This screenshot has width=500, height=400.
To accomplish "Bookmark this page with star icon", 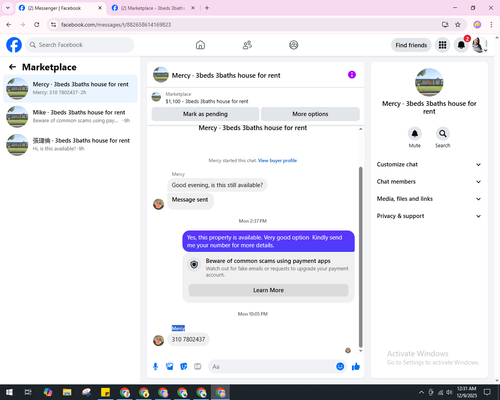I will click(458, 24).
